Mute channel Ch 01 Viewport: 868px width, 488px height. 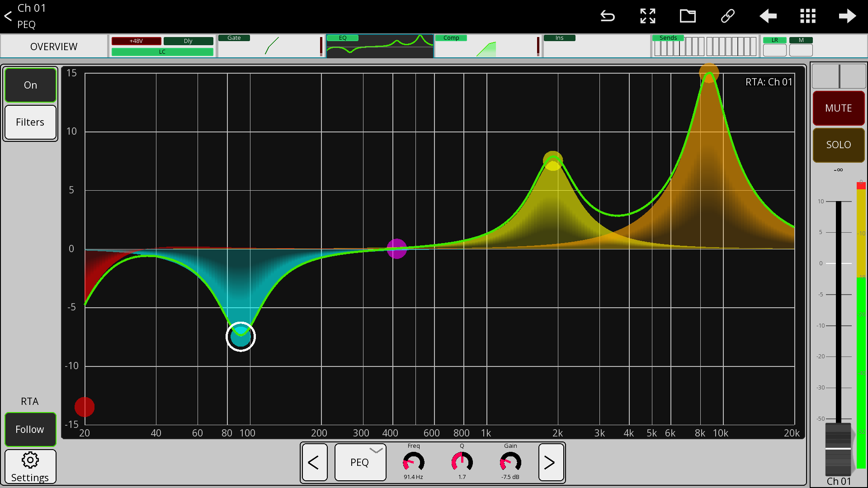pos(838,108)
